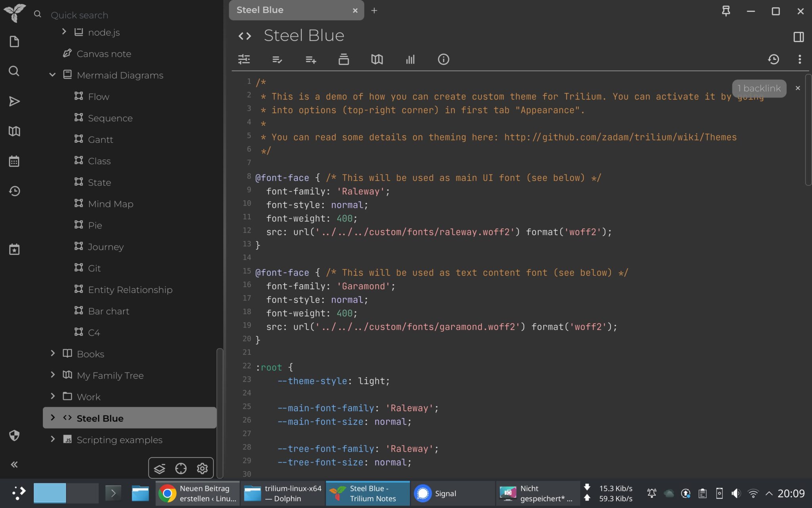Screen dimensions: 812x508
Task: Expand the Steel Blue note in tree
Action: pos(52,417)
